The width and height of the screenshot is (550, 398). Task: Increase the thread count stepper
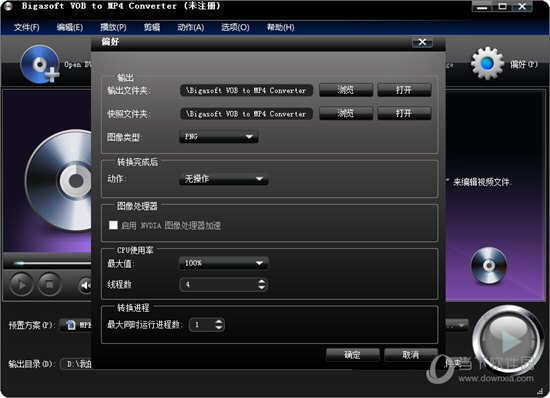pyautogui.click(x=261, y=281)
